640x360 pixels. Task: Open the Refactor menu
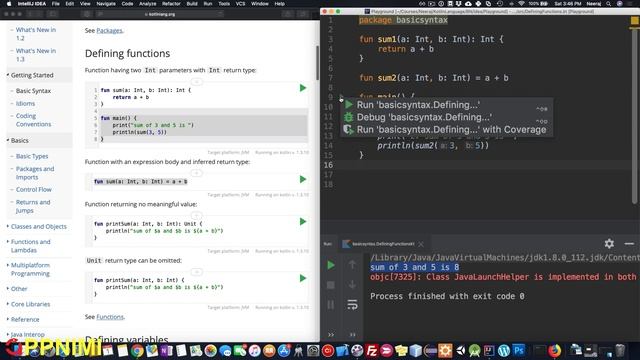[x=171, y=4]
